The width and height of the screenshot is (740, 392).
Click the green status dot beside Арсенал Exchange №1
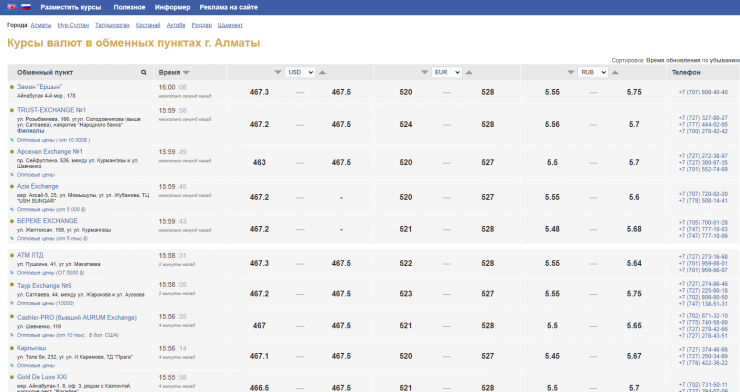pyautogui.click(x=12, y=151)
